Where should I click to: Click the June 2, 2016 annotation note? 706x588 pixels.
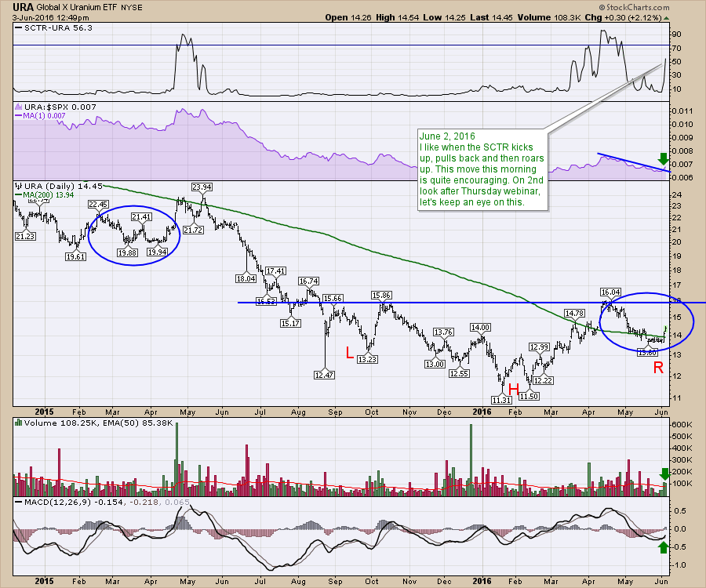[482, 169]
